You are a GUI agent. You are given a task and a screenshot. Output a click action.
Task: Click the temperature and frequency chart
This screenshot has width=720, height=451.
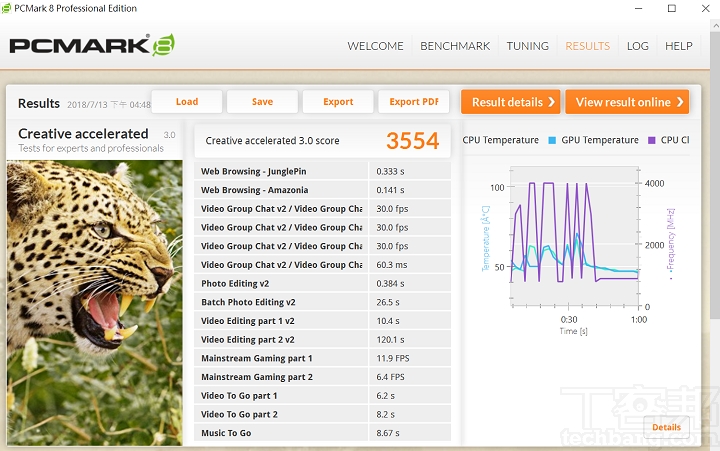click(575, 237)
